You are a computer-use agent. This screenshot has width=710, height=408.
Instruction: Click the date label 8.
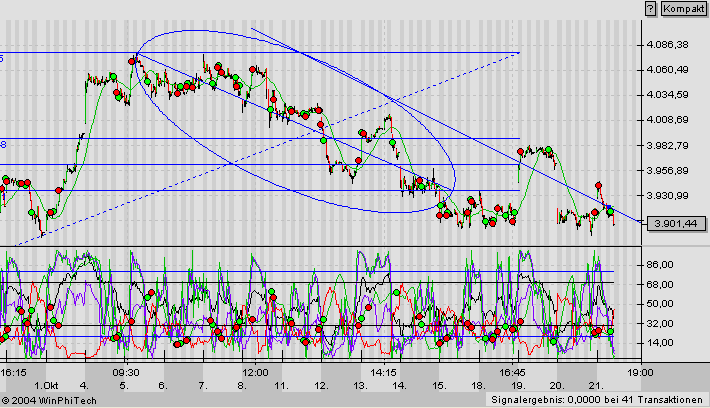242,386
